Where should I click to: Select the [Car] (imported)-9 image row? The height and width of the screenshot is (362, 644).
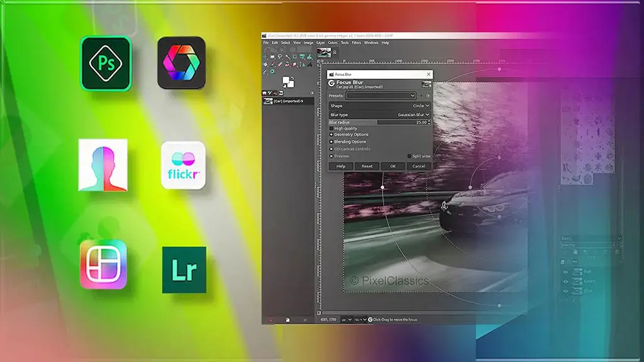pyautogui.click(x=288, y=101)
